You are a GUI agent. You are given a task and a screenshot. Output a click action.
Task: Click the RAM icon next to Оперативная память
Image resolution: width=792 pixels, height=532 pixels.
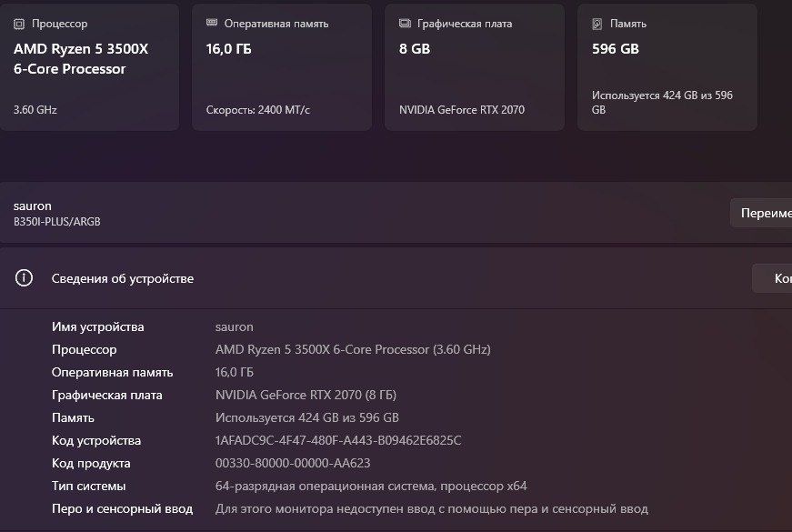pos(212,23)
